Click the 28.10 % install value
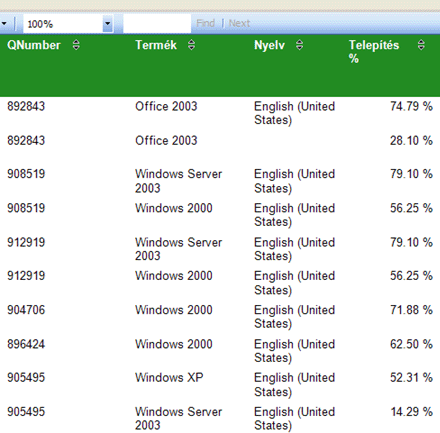The image size is (440, 433). pos(411,140)
